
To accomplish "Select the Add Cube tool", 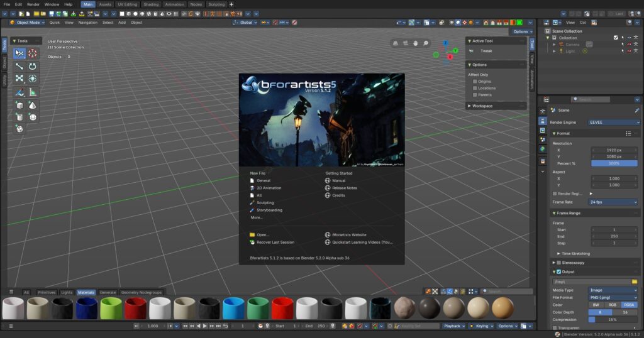I will [19, 106].
